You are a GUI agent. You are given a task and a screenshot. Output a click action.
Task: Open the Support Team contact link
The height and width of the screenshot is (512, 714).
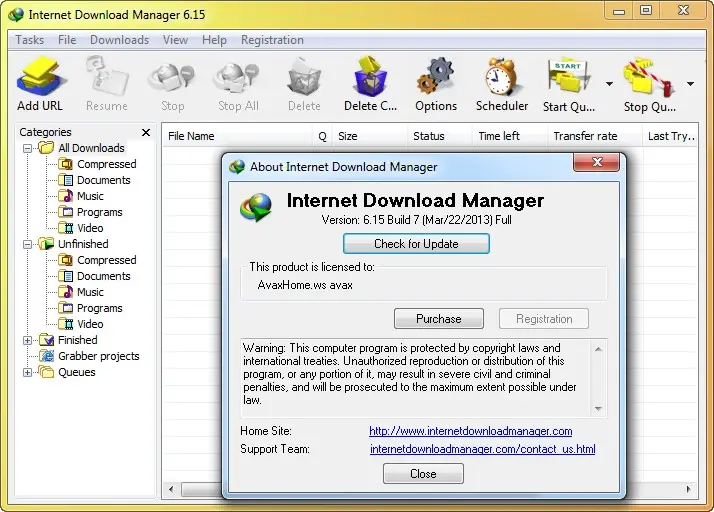tap(482, 449)
